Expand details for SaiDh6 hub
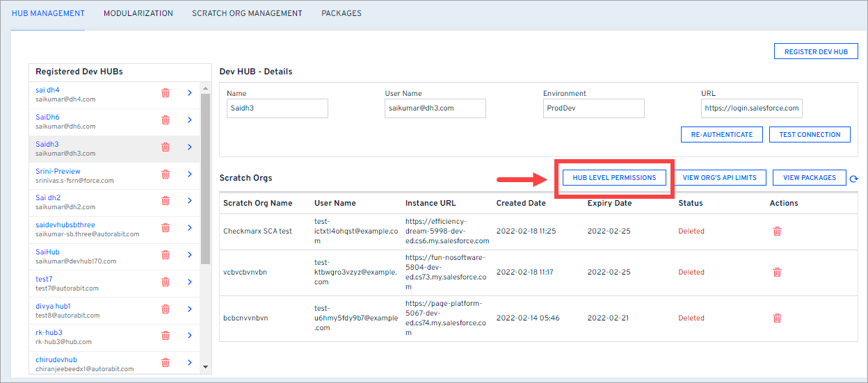 [x=190, y=120]
